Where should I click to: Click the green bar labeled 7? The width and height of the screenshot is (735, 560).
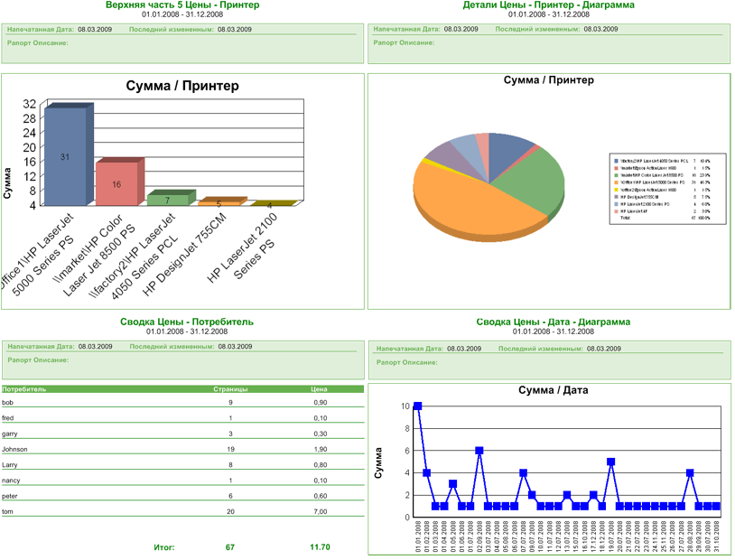(168, 200)
